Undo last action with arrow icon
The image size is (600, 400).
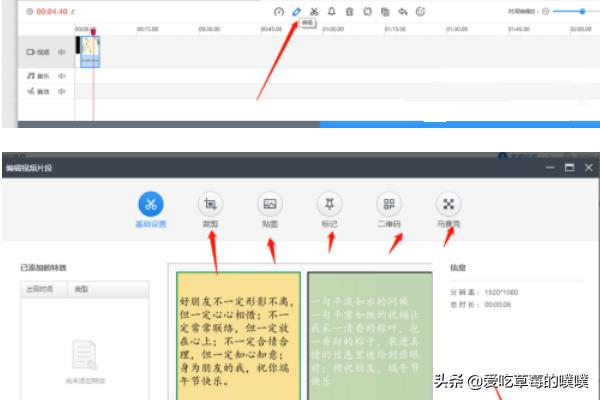click(403, 12)
